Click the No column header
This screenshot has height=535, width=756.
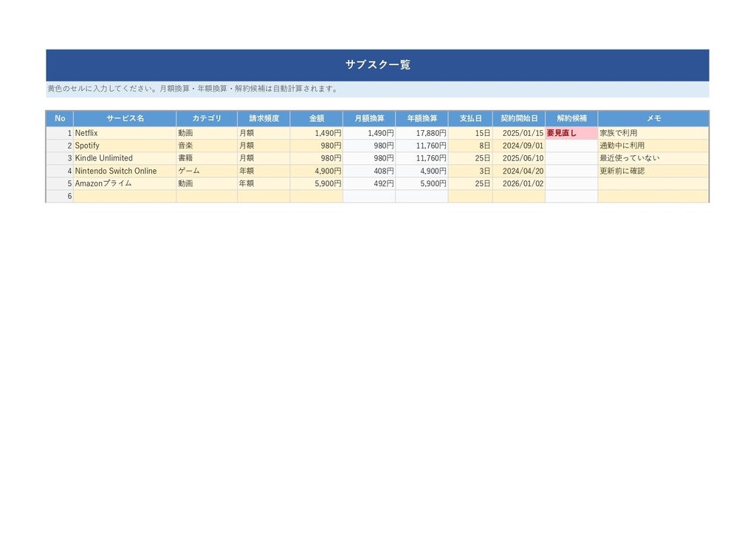pos(60,118)
